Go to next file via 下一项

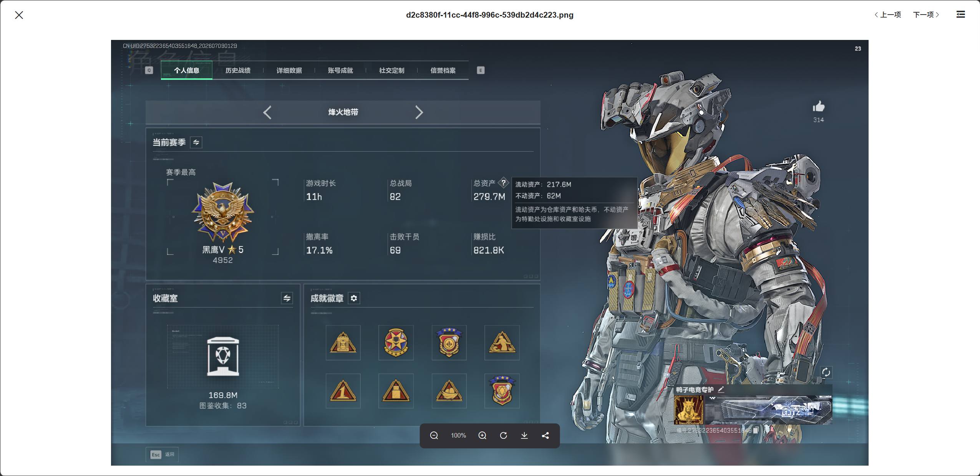pyautogui.click(x=926, y=15)
